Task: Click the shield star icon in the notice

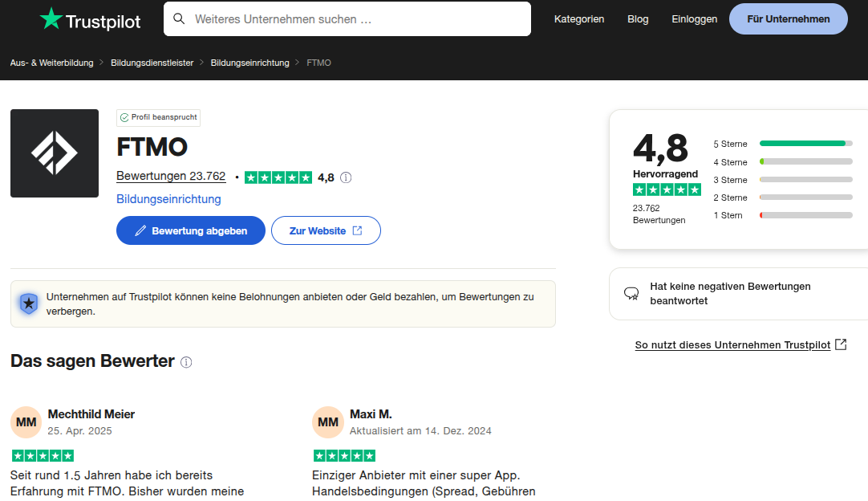Action: [x=29, y=303]
